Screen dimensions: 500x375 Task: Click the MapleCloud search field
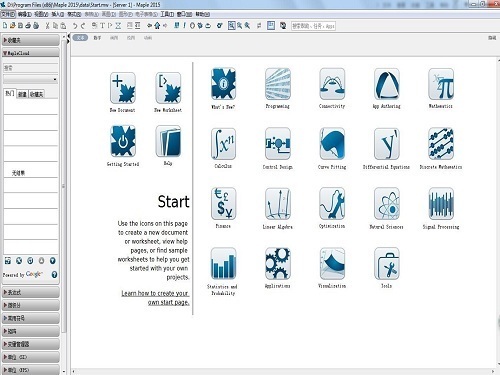pos(31,68)
